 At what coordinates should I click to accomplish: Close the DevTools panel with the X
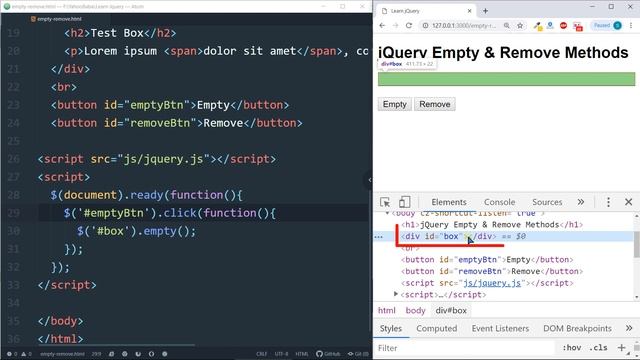click(629, 202)
